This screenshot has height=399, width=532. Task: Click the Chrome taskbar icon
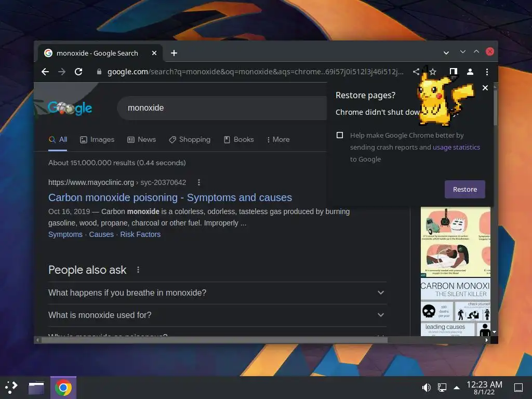(63, 388)
